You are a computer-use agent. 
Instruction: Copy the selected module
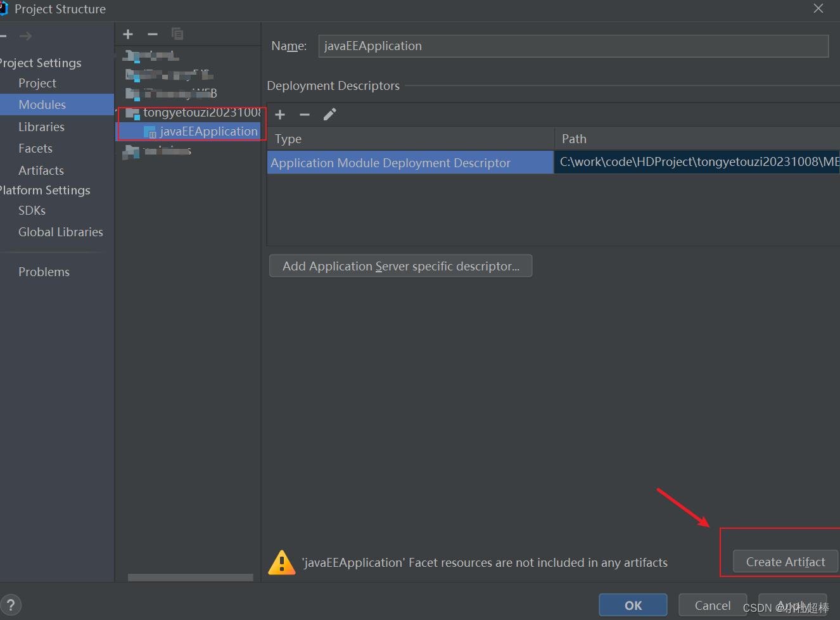coord(177,34)
